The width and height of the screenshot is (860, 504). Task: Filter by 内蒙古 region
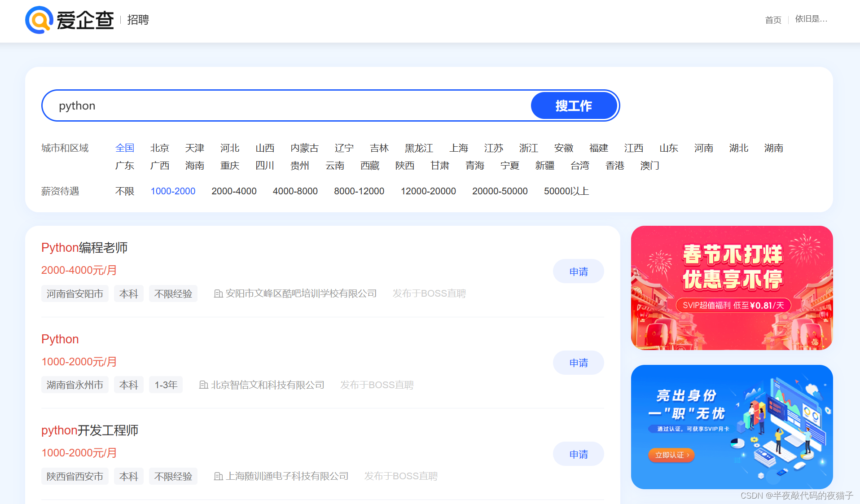(x=304, y=148)
